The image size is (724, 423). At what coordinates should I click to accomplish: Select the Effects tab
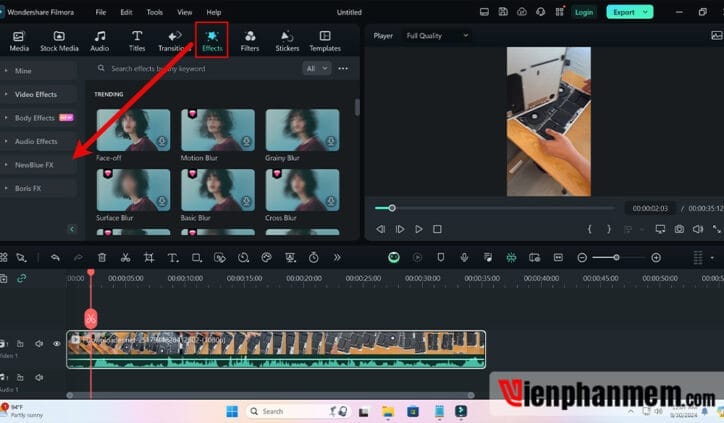pyautogui.click(x=212, y=41)
